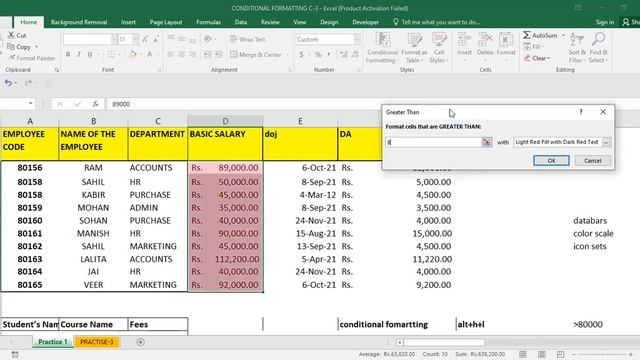This screenshot has height=360, width=640.
Task: Open the Borders dropdown
Action: click(x=120, y=54)
